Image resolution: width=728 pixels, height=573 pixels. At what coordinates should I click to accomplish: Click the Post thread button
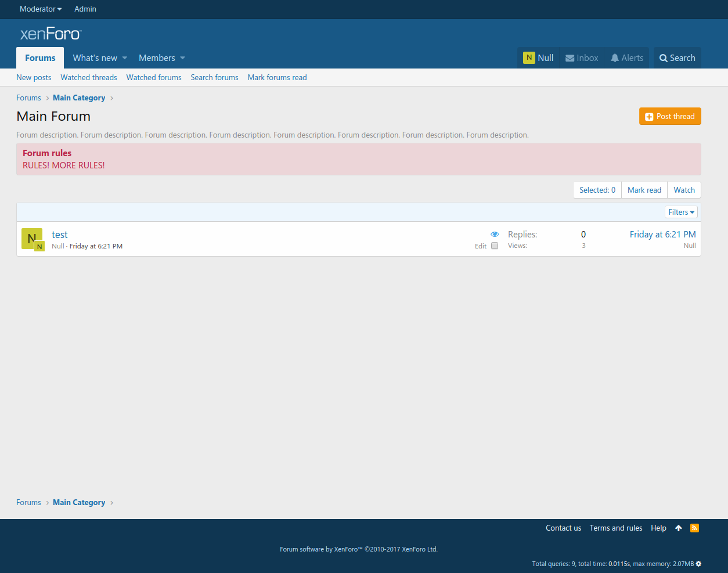670,116
